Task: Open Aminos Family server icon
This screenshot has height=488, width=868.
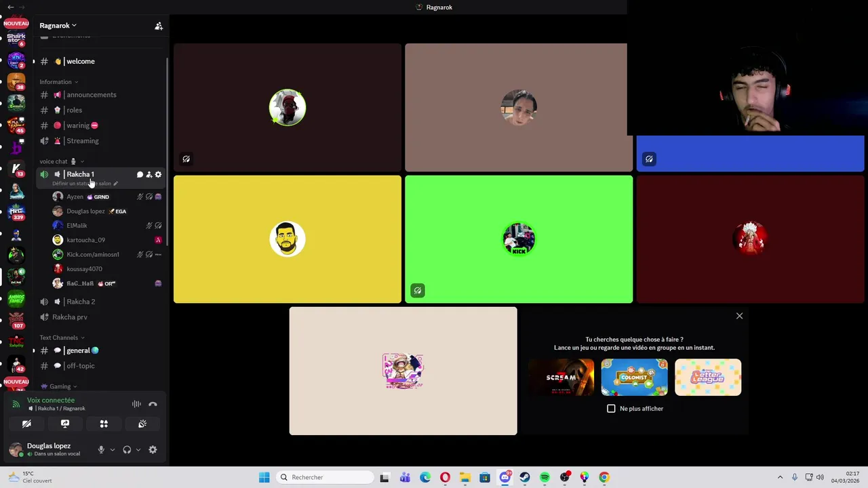Action: tap(16, 298)
